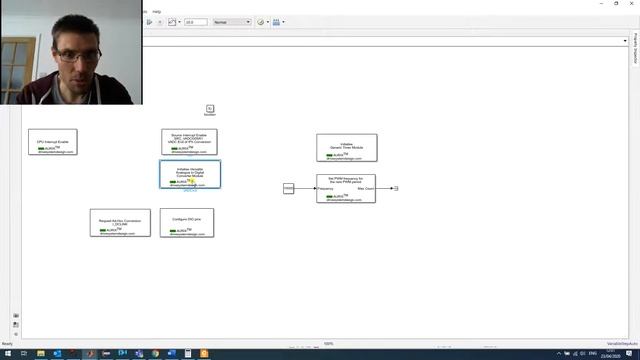Select Initialise Generic Timer Module block
640x360 pixels.
tap(347, 148)
